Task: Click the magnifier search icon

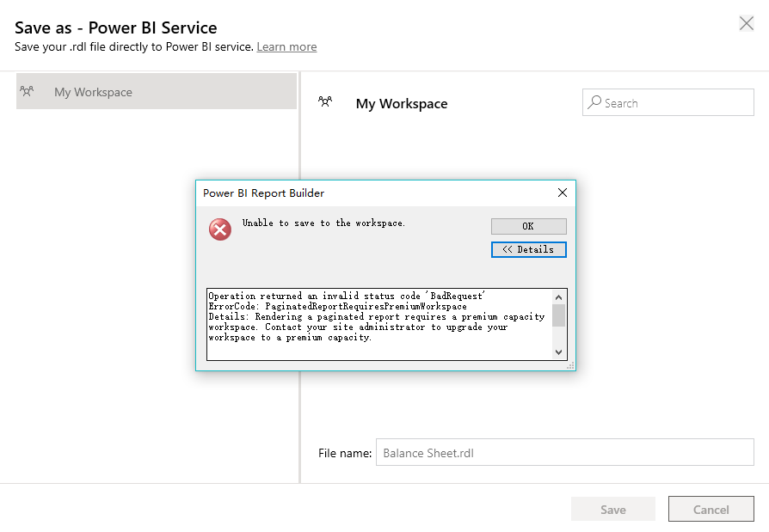Action: point(594,102)
